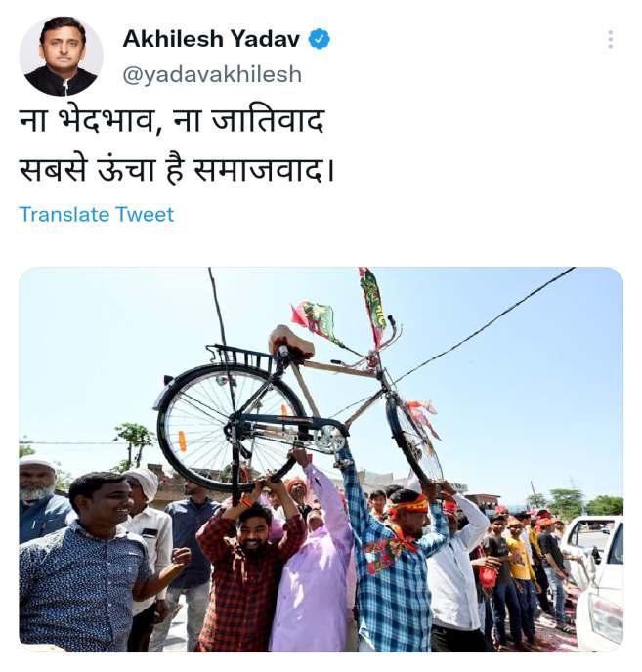Click the Translate Tweet link
This screenshot has height=672, width=642.
(97, 214)
